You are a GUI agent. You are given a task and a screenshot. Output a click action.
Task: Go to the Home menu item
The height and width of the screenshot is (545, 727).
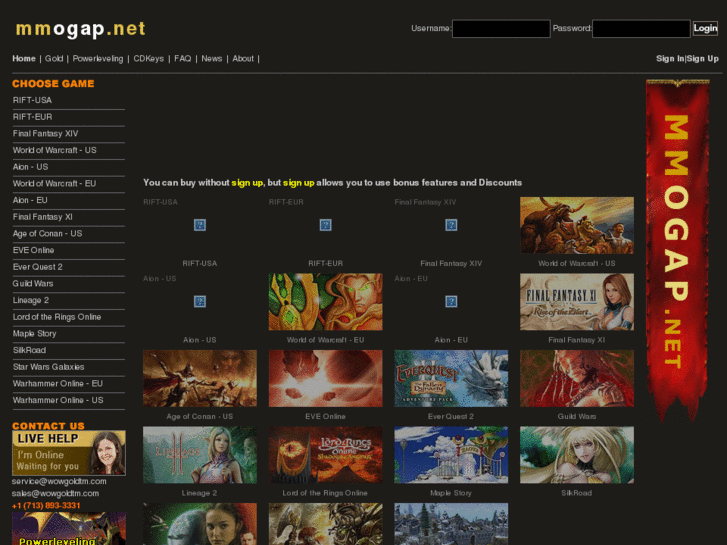[24, 58]
